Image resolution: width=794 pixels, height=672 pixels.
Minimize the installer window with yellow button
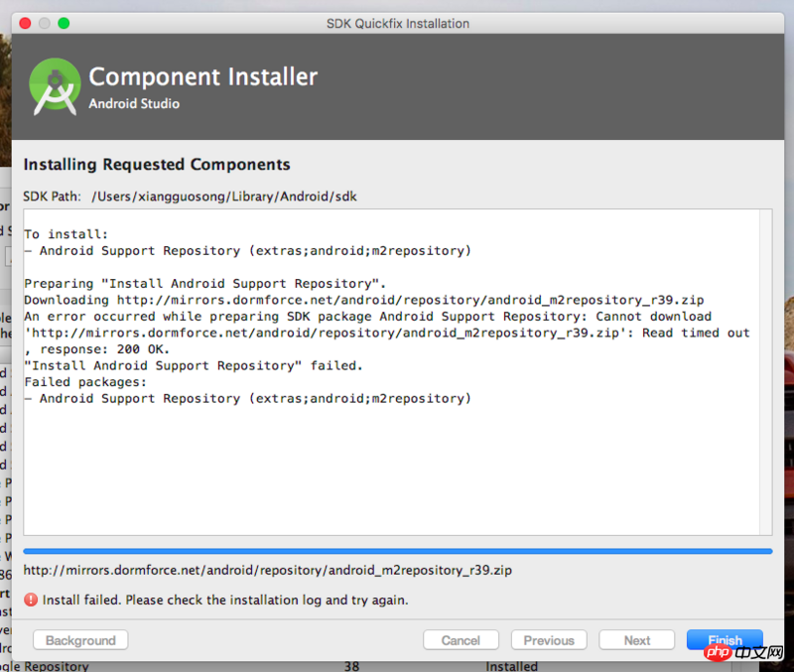[45, 23]
